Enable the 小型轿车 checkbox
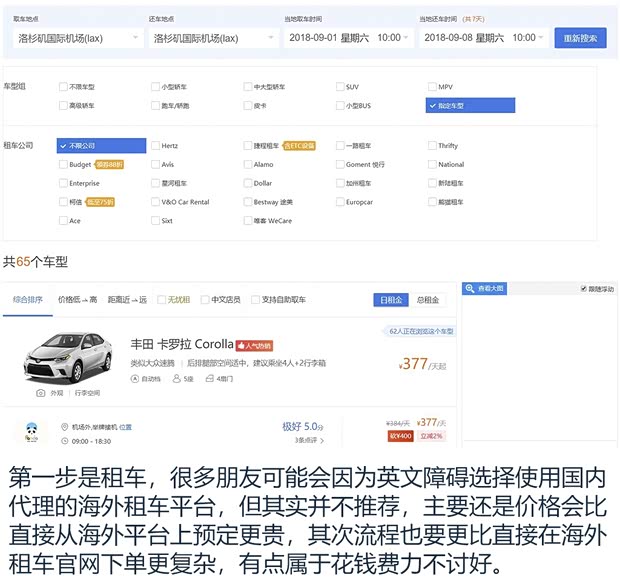The height and width of the screenshot is (581, 620). pyautogui.click(x=155, y=87)
